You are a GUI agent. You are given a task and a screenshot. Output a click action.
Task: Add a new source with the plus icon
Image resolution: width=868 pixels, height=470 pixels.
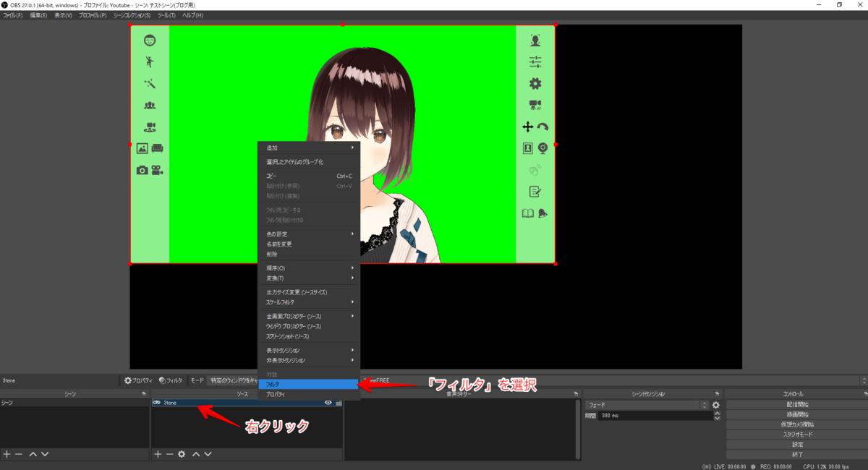158,453
